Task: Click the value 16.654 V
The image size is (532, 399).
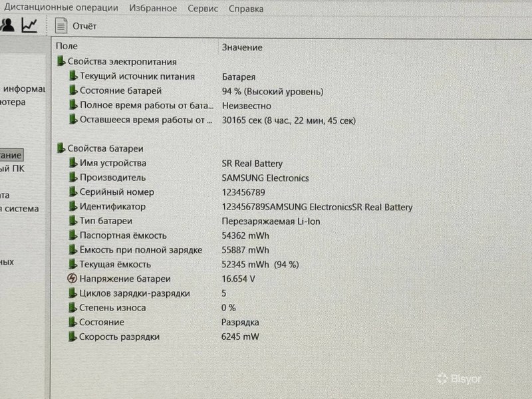Action: [x=238, y=279]
